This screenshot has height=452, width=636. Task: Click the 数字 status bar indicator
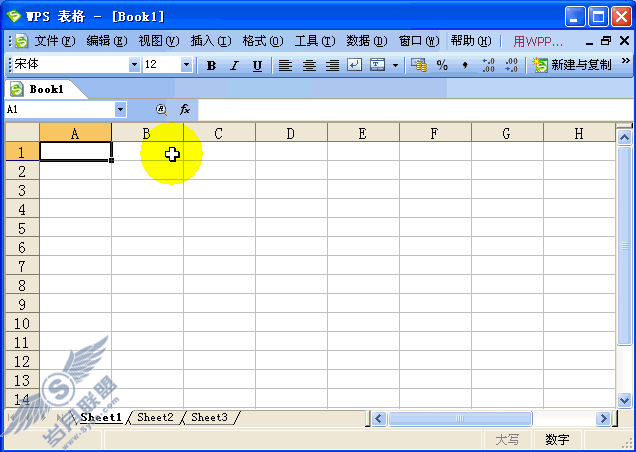coord(557,439)
